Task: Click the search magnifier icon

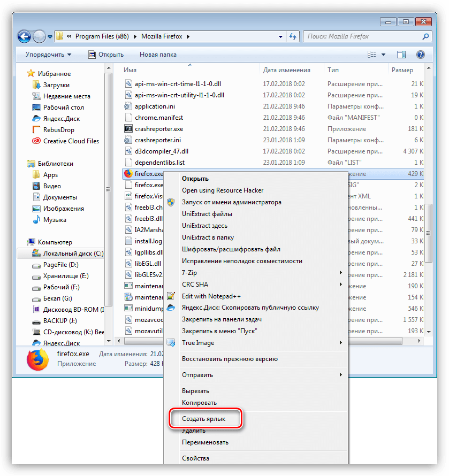Action: [x=425, y=36]
